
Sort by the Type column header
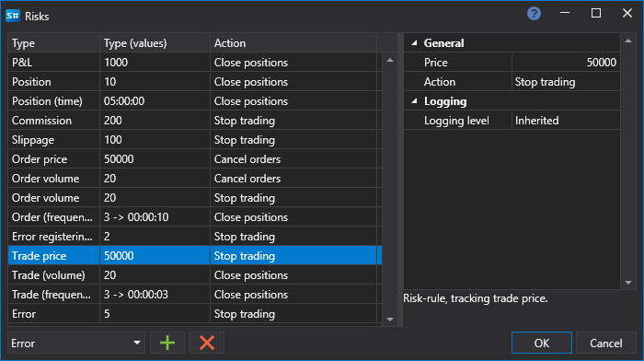tap(53, 42)
